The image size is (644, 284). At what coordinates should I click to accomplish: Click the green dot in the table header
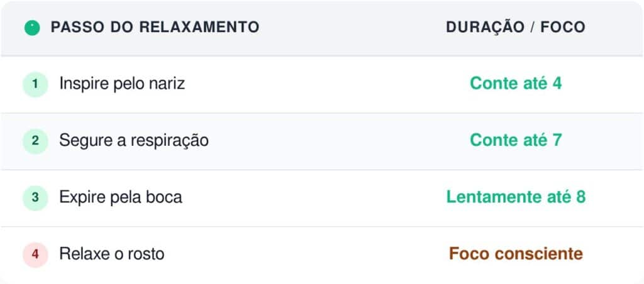pos(32,28)
